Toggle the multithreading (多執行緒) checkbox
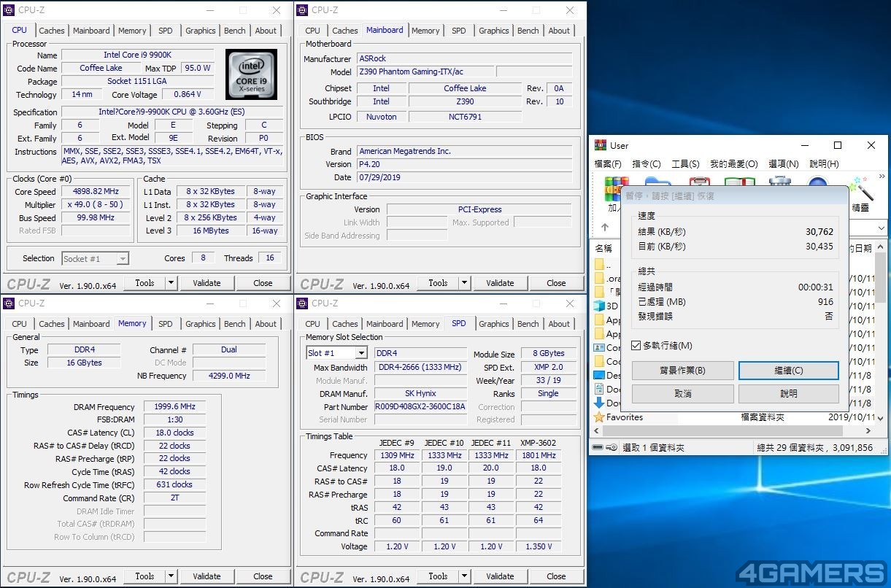Image resolution: width=891 pixels, height=588 pixels. click(x=636, y=345)
